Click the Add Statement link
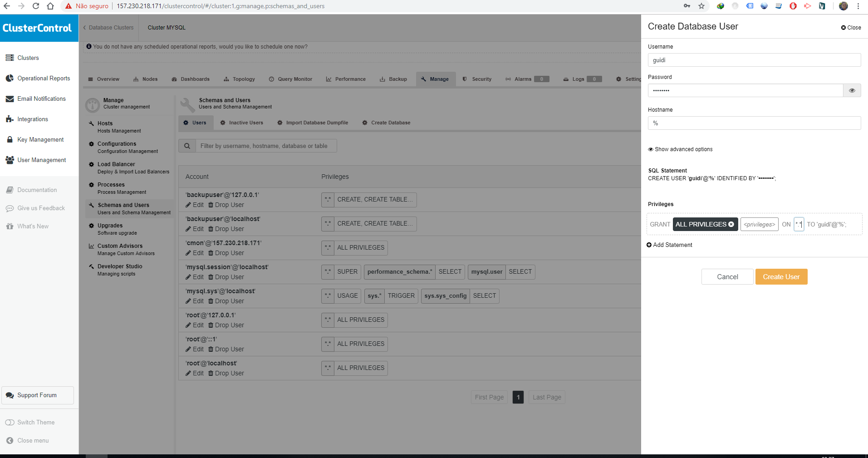This screenshot has width=868, height=458. (x=669, y=245)
